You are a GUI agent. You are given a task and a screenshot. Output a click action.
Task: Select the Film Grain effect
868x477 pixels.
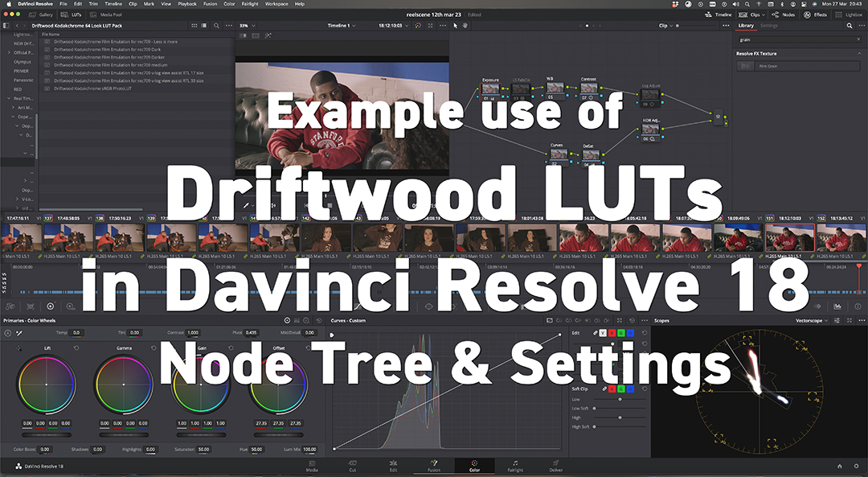(798, 66)
